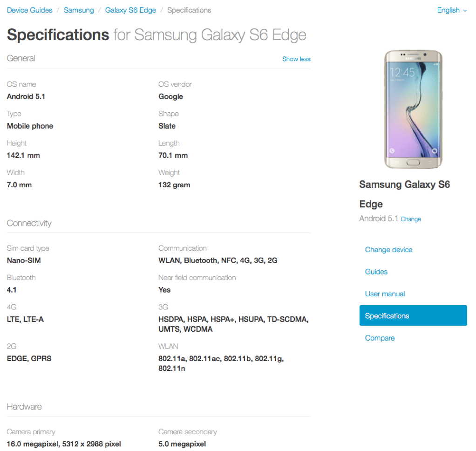
Task: Select the highlighted Specifications tab
Action: pos(413,315)
